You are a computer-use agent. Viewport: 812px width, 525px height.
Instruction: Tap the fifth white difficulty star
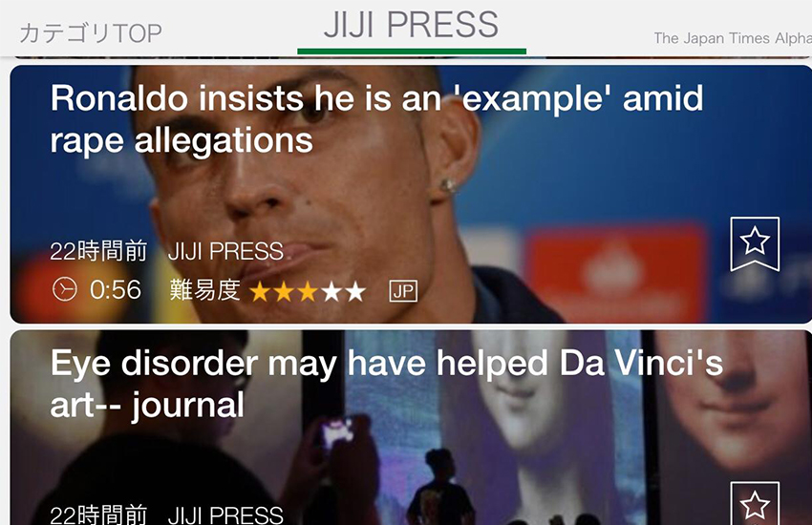pyautogui.click(x=355, y=292)
